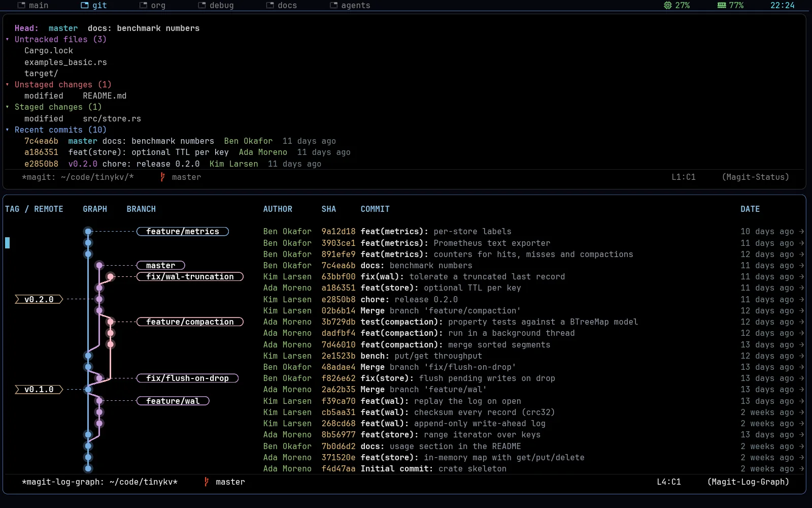The image size is (812, 508).
Task: Select README.md unstaged file
Action: (x=105, y=96)
